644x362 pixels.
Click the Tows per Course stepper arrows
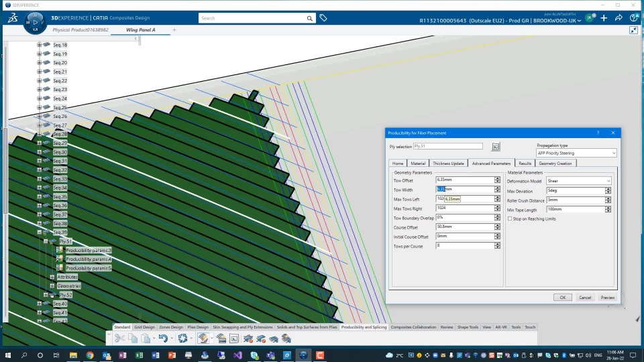497,245
